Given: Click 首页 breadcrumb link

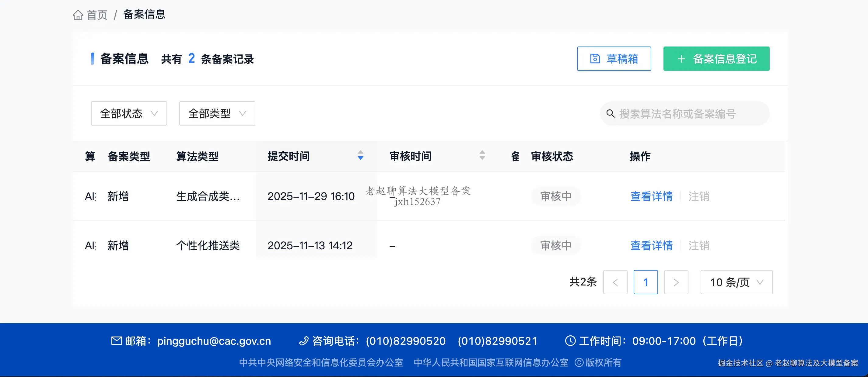Looking at the screenshot, I should 97,15.
